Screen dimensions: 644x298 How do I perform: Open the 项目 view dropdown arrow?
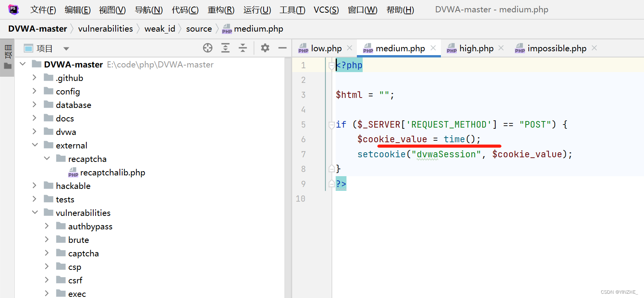(x=66, y=49)
